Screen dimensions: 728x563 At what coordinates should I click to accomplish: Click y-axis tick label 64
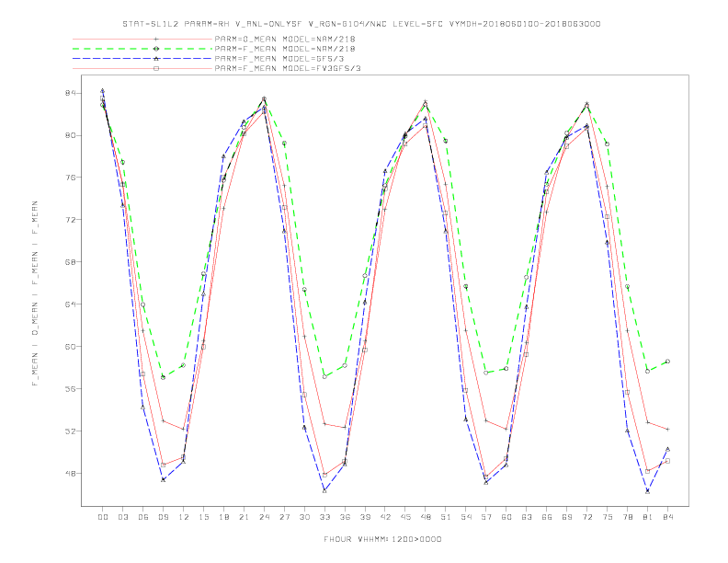(70, 304)
